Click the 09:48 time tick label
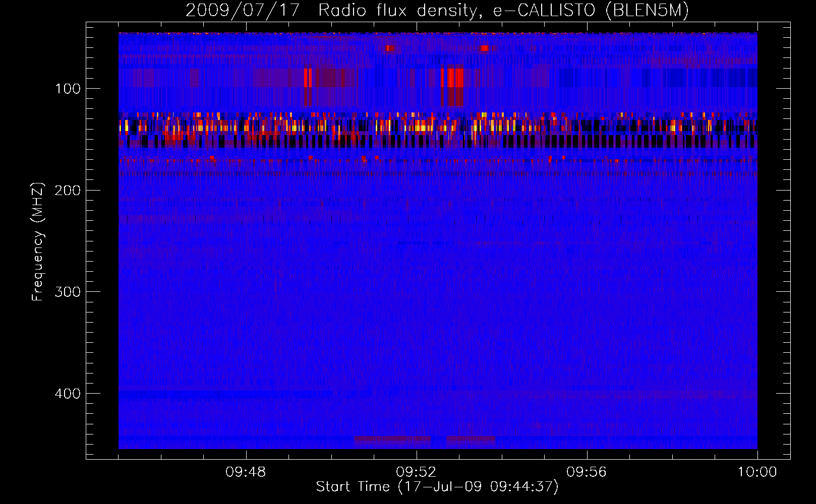This screenshot has width=816, height=504. point(246,472)
